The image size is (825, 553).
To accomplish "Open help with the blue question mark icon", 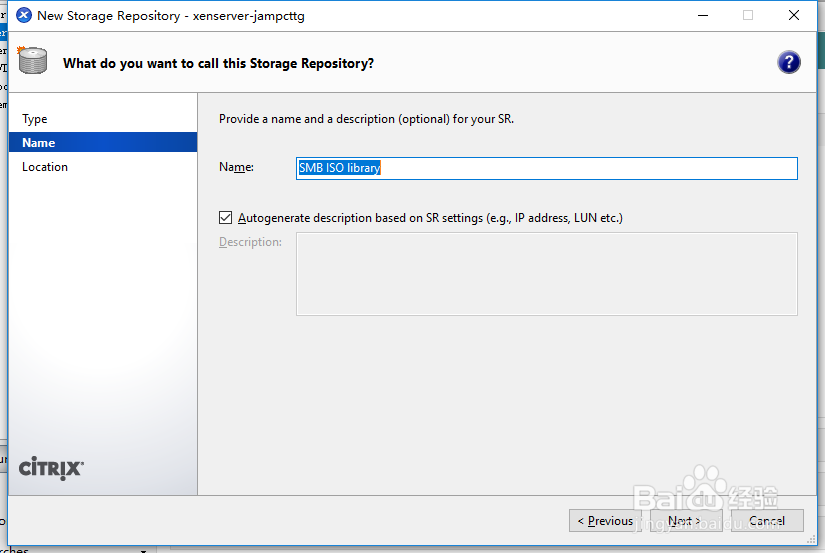I will point(788,62).
